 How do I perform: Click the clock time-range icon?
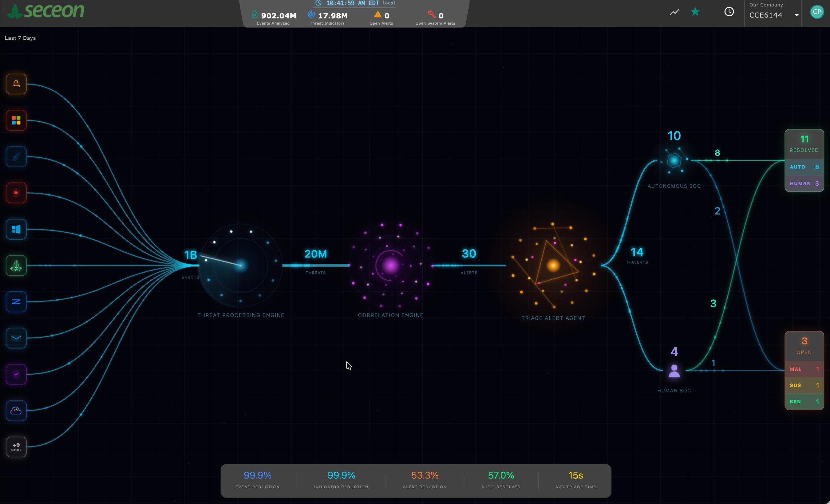pyautogui.click(x=729, y=12)
